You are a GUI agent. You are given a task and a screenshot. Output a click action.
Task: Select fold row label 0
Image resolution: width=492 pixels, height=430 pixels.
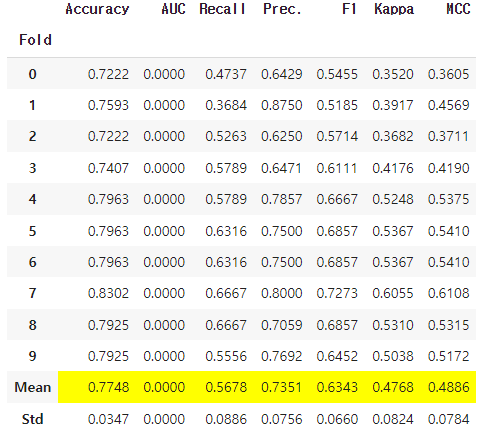[x=32, y=74]
